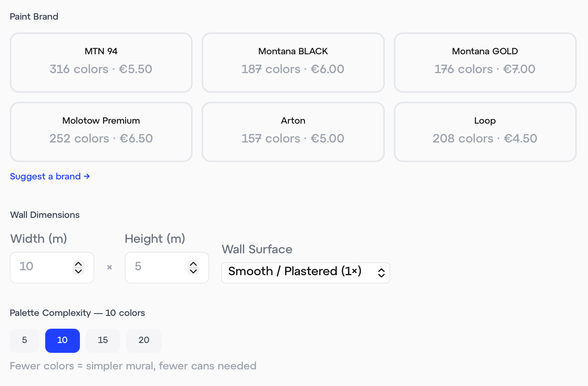Choose Montana BLACK brand card
This screenshot has width=588, height=386.
click(x=293, y=63)
